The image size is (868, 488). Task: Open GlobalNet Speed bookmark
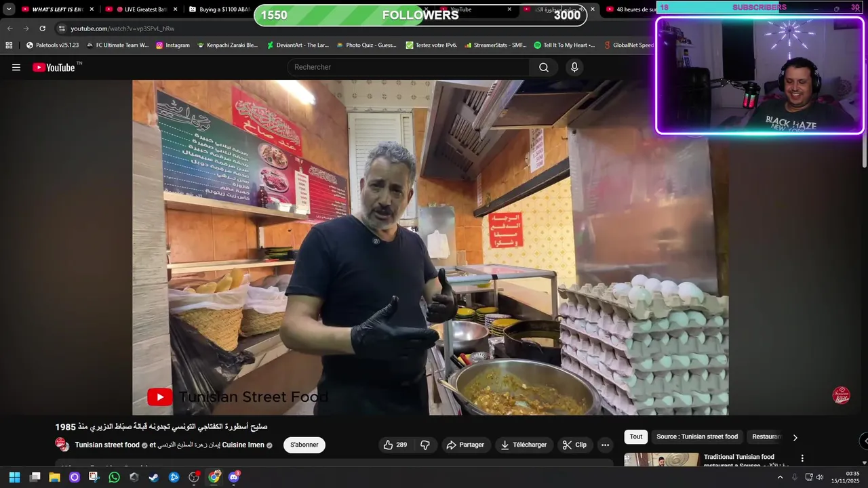(629, 45)
